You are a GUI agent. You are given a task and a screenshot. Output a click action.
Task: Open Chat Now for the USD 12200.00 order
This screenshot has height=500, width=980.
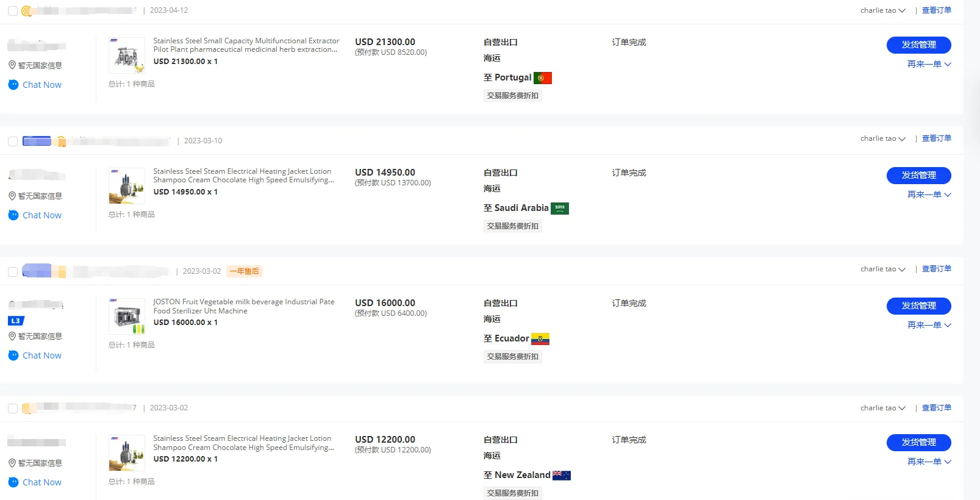click(x=42, y=482)
